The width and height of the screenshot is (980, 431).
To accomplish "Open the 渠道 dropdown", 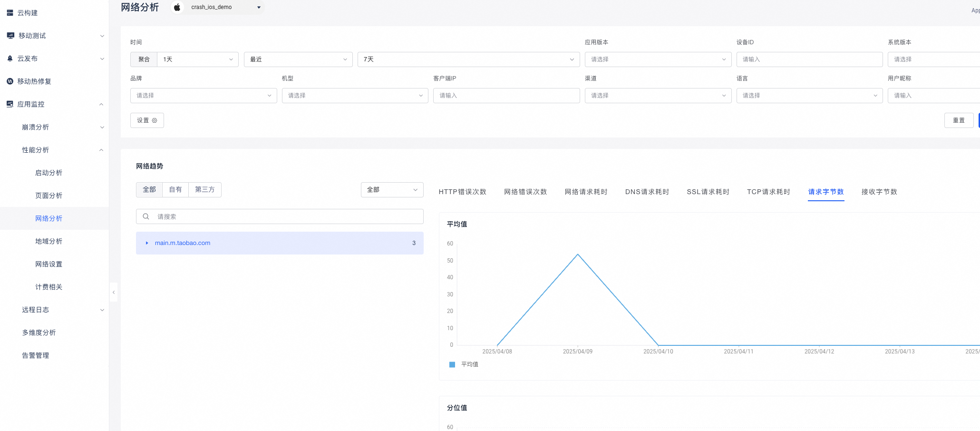I will 658,96.
